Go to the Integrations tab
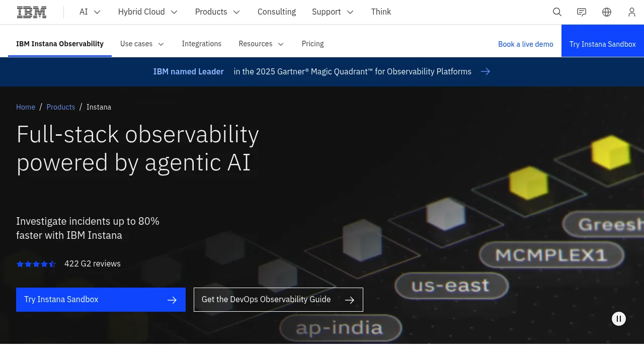Screen dimensions: 644x362 (202, 44)
